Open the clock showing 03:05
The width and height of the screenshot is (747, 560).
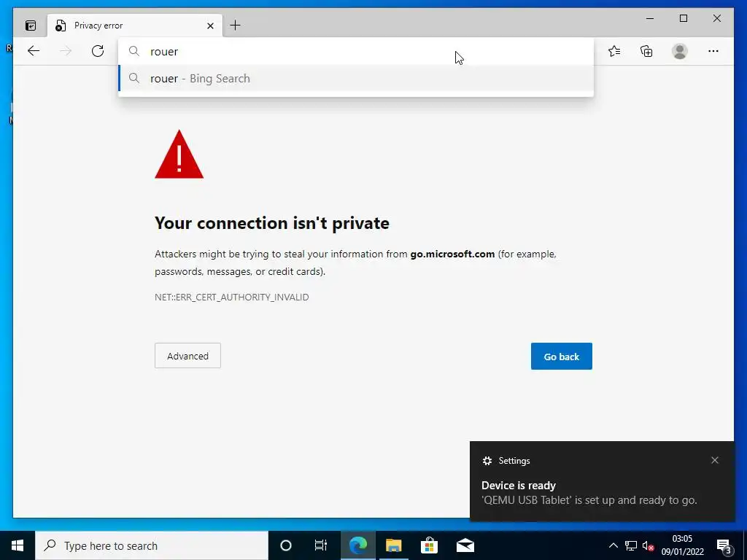[682, 545]
